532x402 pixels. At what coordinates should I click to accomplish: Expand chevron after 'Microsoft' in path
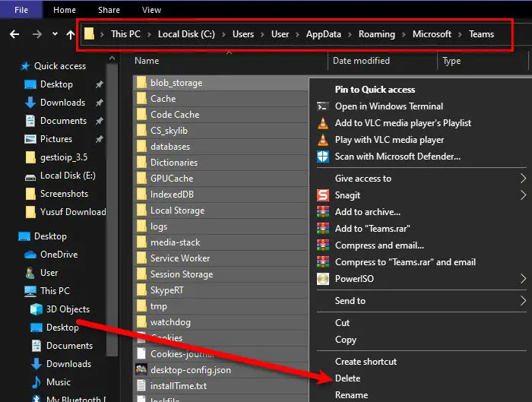point(460,35)
